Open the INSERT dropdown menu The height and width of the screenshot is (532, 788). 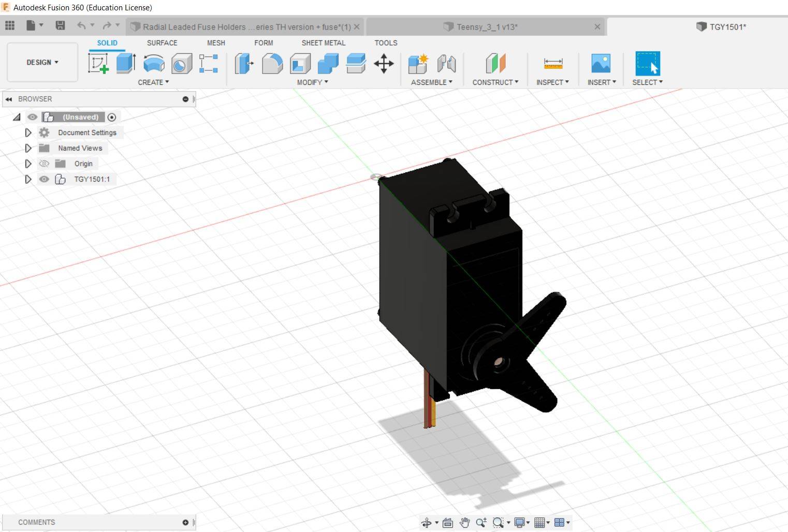coord(602,82)
